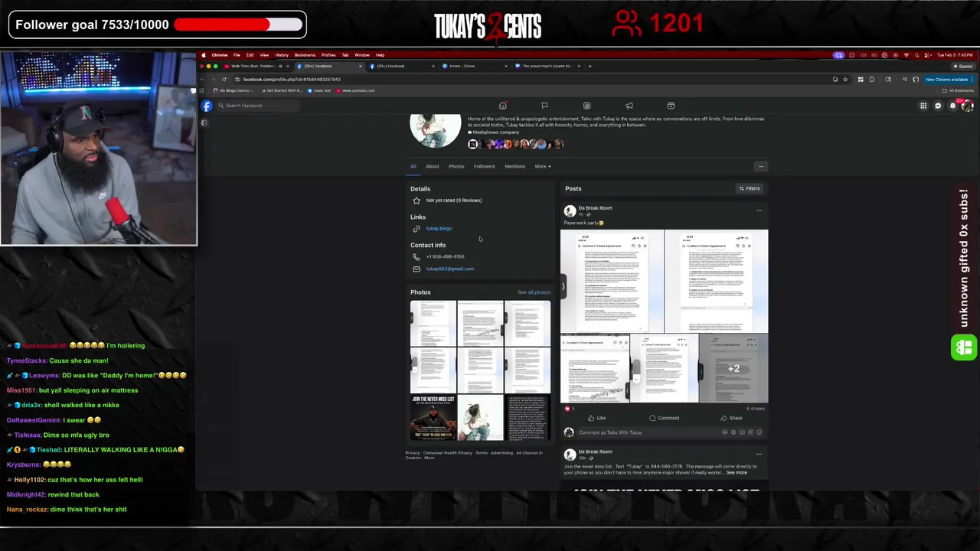
Task: Switch to the Followers tab
Action: [x=484, y=166]
